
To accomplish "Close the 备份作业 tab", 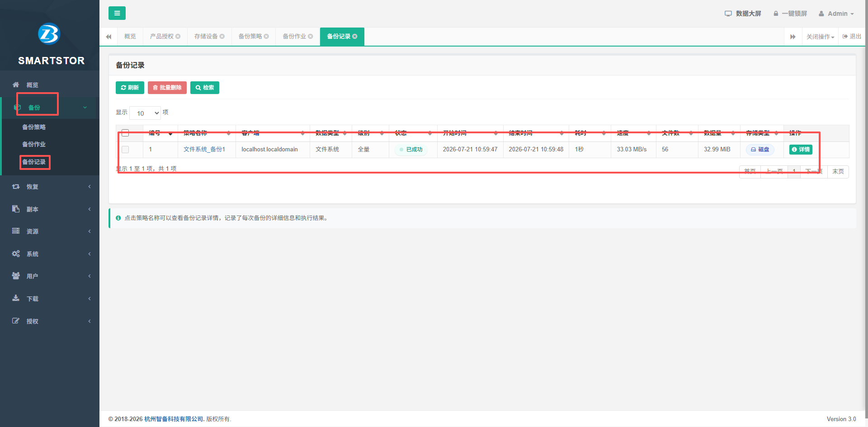I will (x=311, y=37).
